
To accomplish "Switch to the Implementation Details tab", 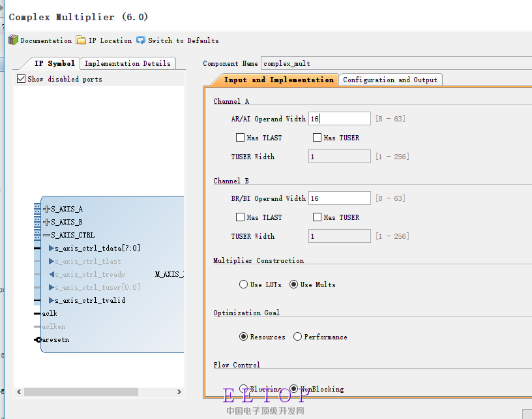I will click(x=128, y=63).
